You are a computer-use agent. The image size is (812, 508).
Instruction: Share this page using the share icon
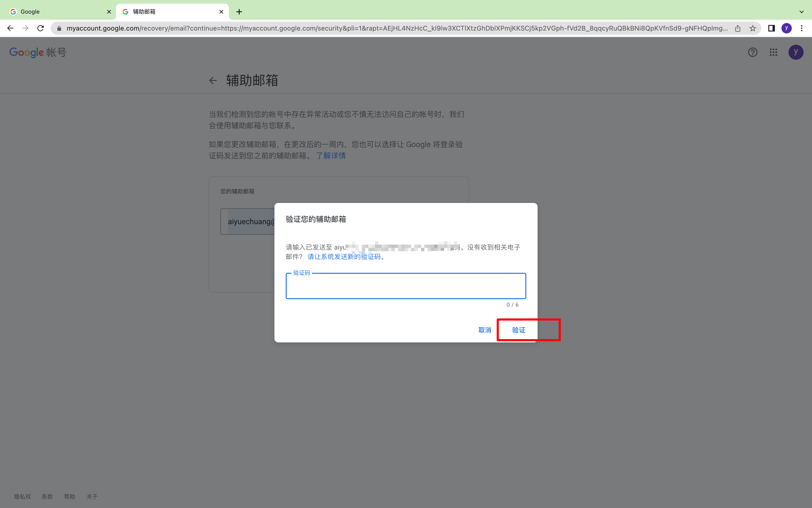[x=738, y=28]
